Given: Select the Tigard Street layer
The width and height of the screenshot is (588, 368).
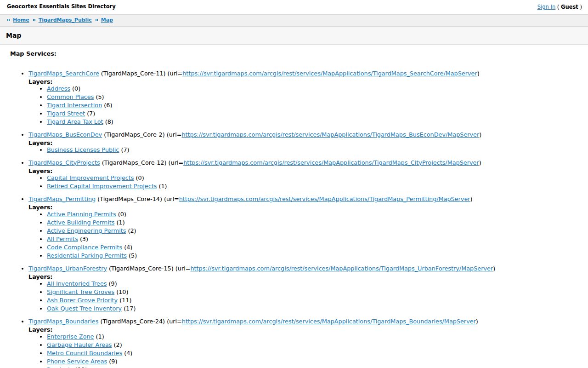Looking at the screenshot, I should [x=66, y=114].
